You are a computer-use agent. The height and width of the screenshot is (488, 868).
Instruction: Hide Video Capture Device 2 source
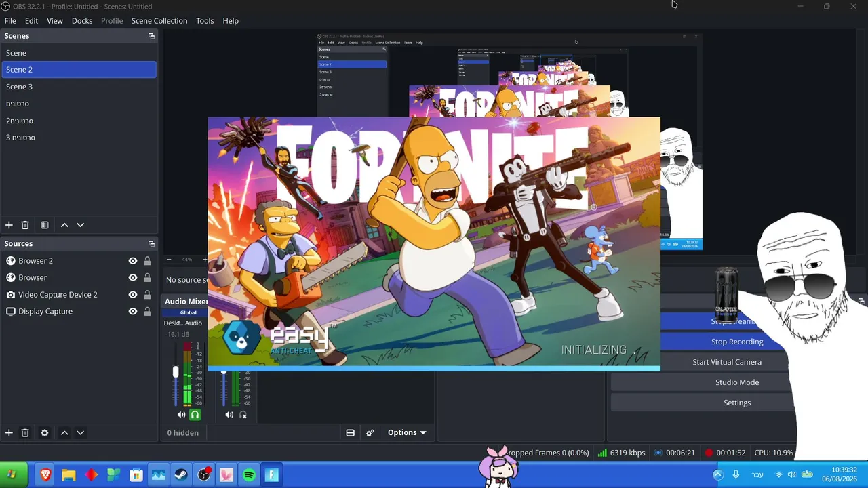[133, 295]
